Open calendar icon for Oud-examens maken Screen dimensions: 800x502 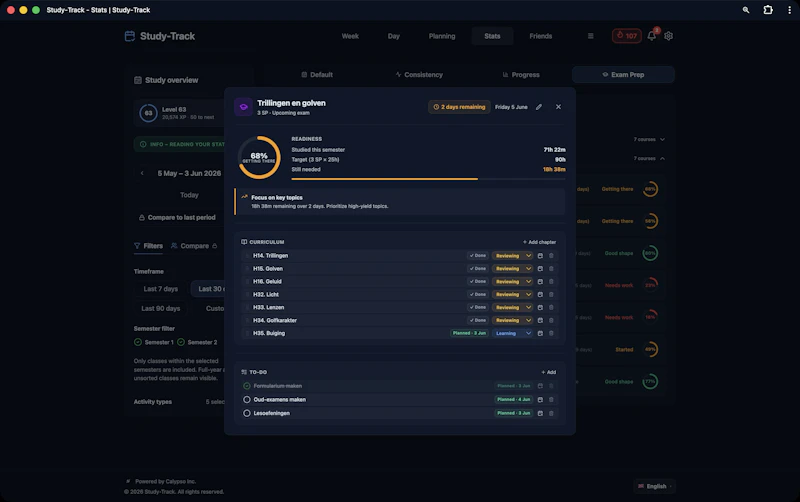(x=540, y=399)
